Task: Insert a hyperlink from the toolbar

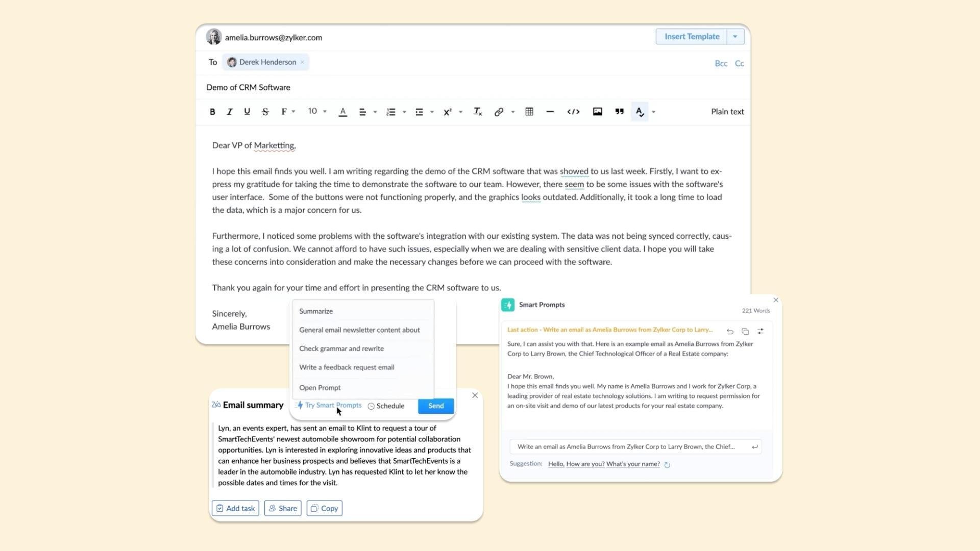Action: pos(499,111)
